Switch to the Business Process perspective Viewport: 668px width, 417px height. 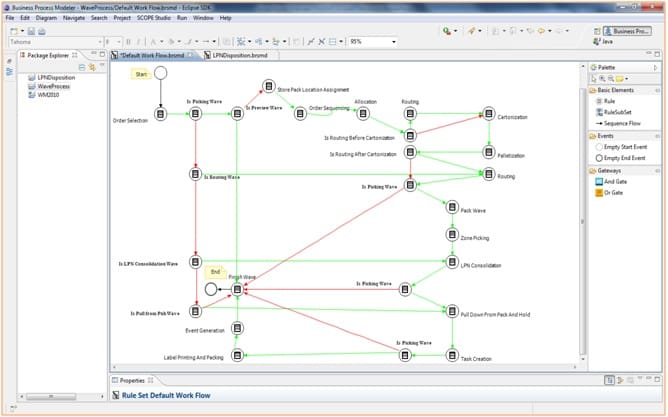[x=627, y=31]
